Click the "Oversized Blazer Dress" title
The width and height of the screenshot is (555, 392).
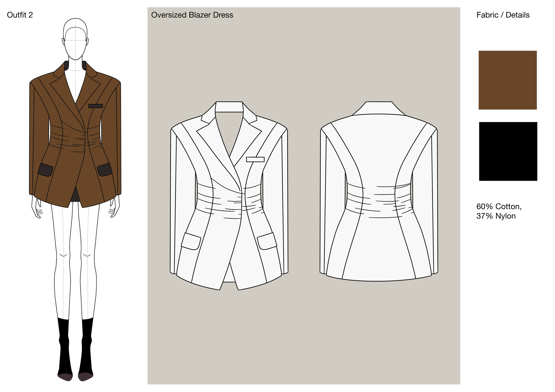pyautogui.click(x=192, y=15)
